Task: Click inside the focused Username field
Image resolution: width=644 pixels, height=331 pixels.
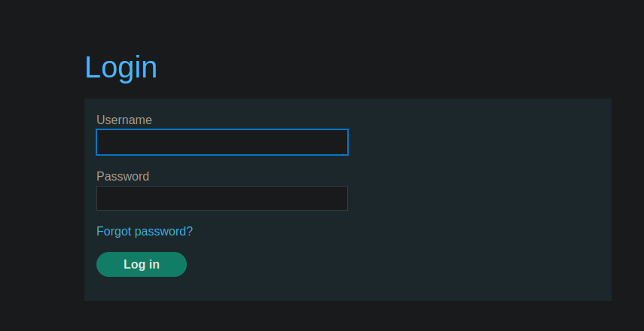Action: pyautogui.click(x=222, y=142)
